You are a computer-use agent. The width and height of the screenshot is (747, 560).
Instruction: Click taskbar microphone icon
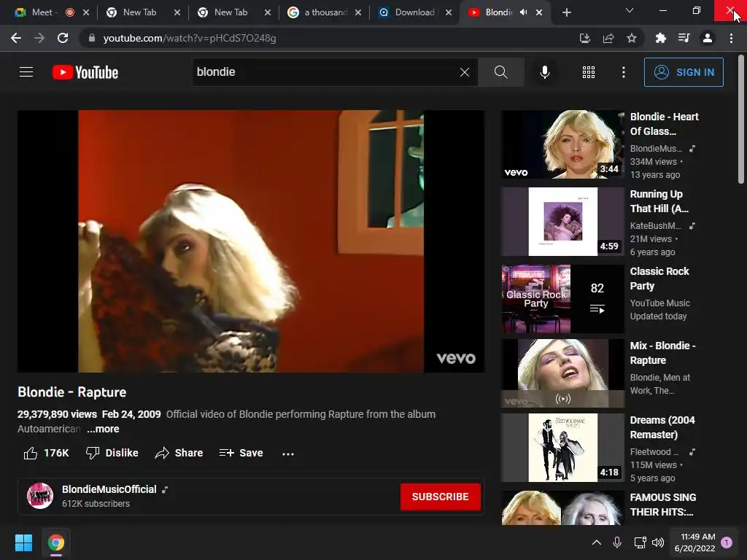[617, 542]
